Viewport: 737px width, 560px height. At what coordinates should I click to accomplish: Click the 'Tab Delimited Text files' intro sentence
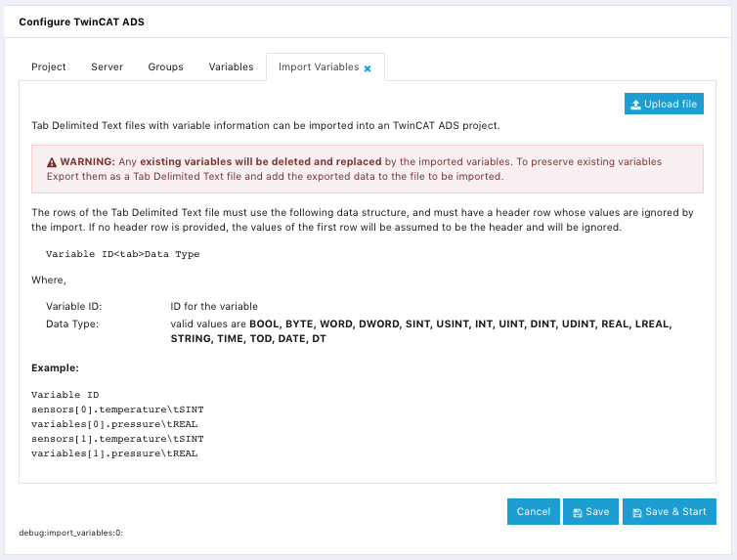coord(266,125)
